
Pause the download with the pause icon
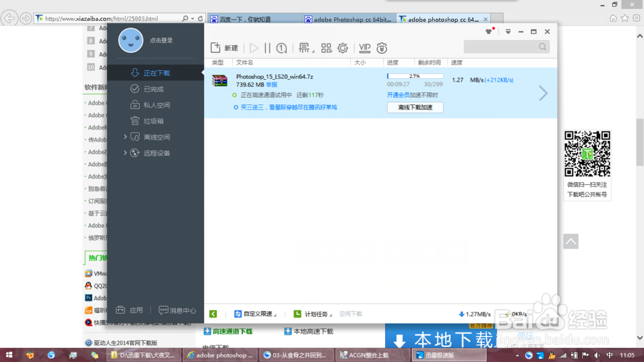pyautogui.click(x=267, y=48)
